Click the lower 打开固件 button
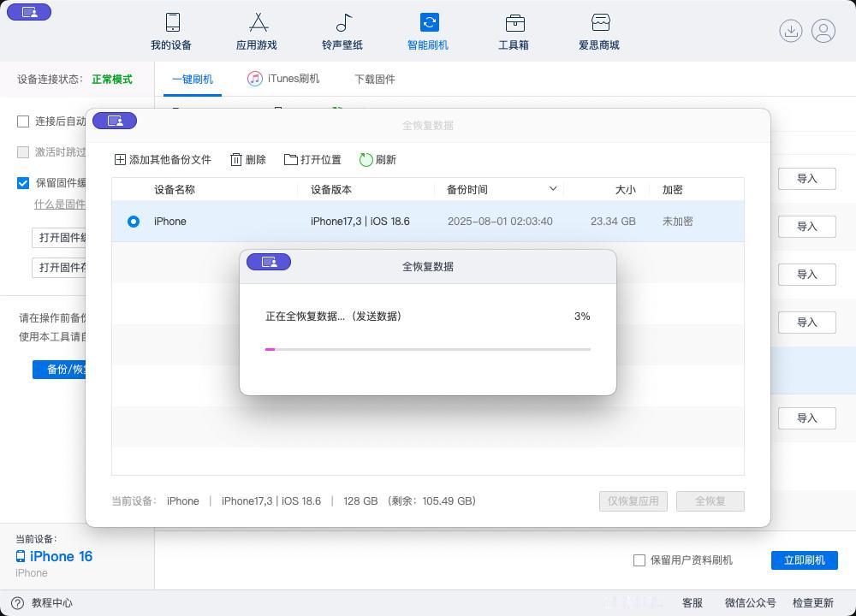Screen dimensions: 856x616 pos(60,267)
